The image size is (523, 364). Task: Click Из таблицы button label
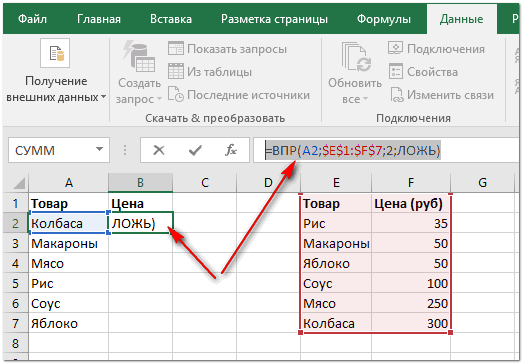coord(219,72)
